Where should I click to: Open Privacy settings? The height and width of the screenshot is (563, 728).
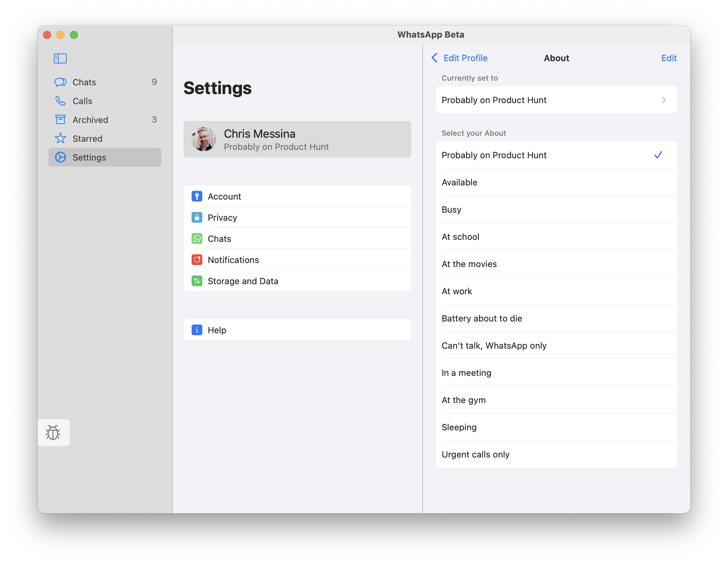(297, 217)
